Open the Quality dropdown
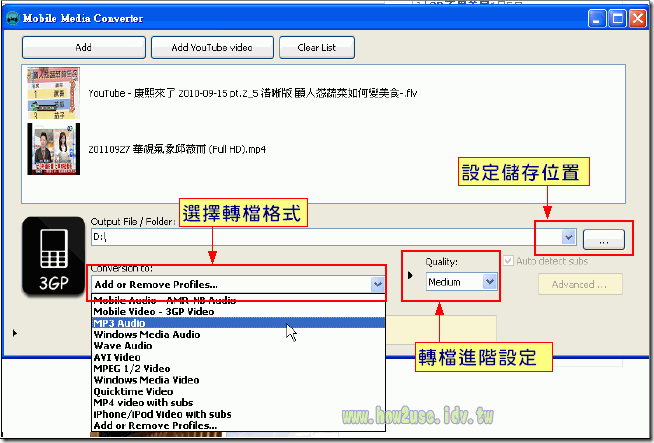This screenshot has width=654, height=443. click(489, 283)
